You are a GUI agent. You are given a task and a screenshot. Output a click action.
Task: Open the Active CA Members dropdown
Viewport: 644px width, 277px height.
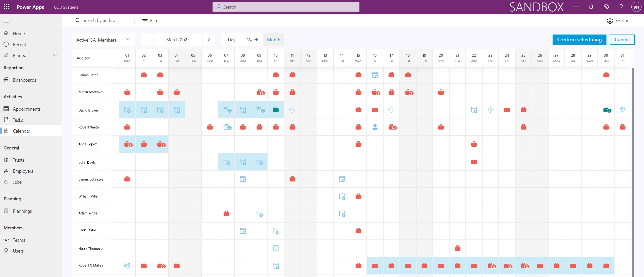point(128,40)
